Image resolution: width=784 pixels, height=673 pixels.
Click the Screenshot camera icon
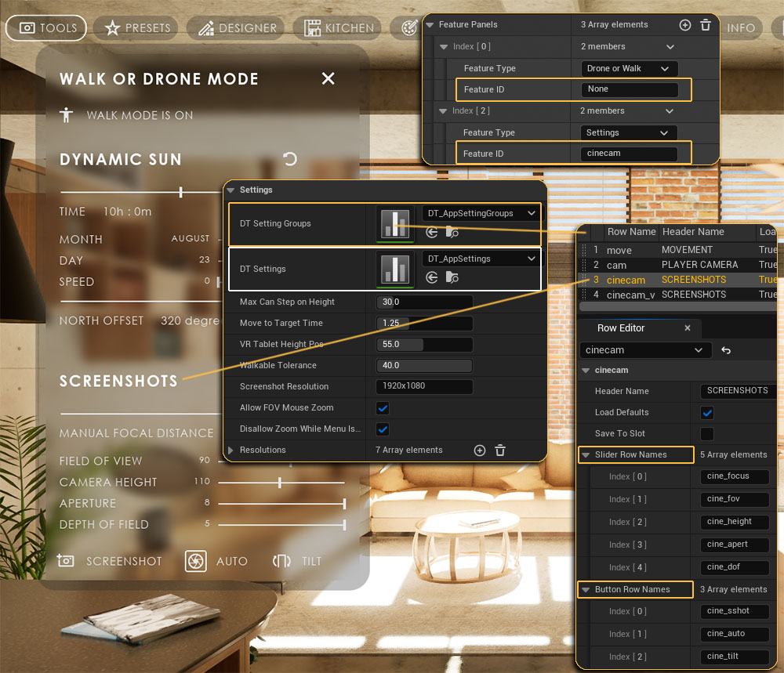point(66,561)
